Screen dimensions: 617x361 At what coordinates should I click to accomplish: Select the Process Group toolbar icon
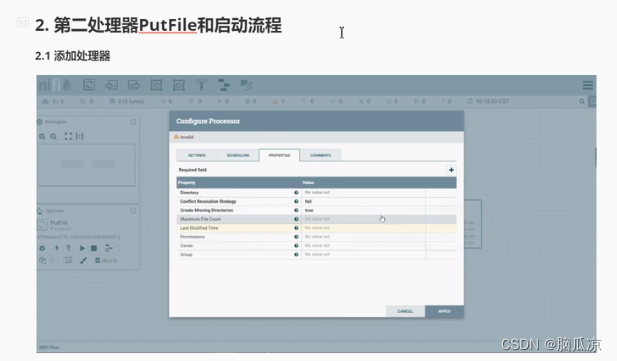click(x=156, y=85)
